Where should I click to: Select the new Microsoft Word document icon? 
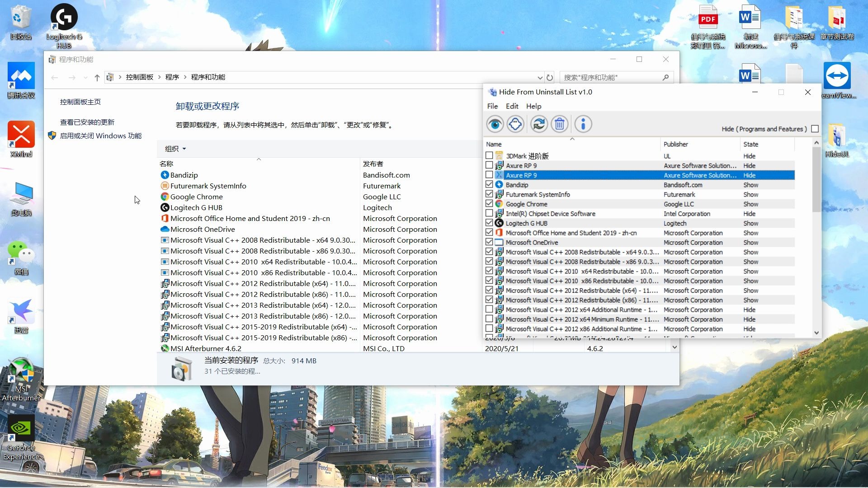pyautogui.click(x=750, y=26)
